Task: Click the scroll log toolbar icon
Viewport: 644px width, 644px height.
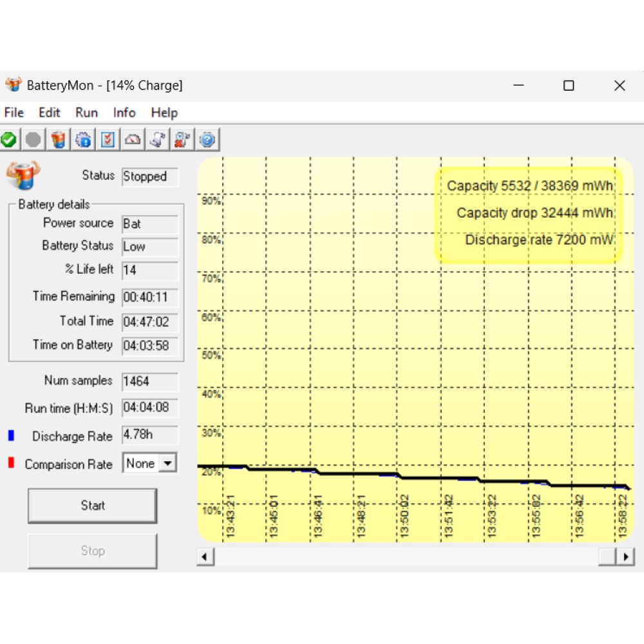Action: pos(157,139)
